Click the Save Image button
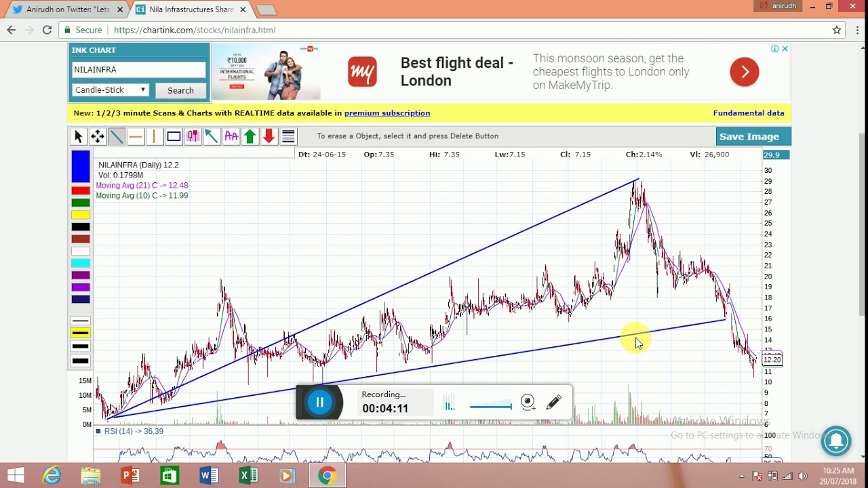This screenshot has width=868, height=488. [x=753, y=136]
